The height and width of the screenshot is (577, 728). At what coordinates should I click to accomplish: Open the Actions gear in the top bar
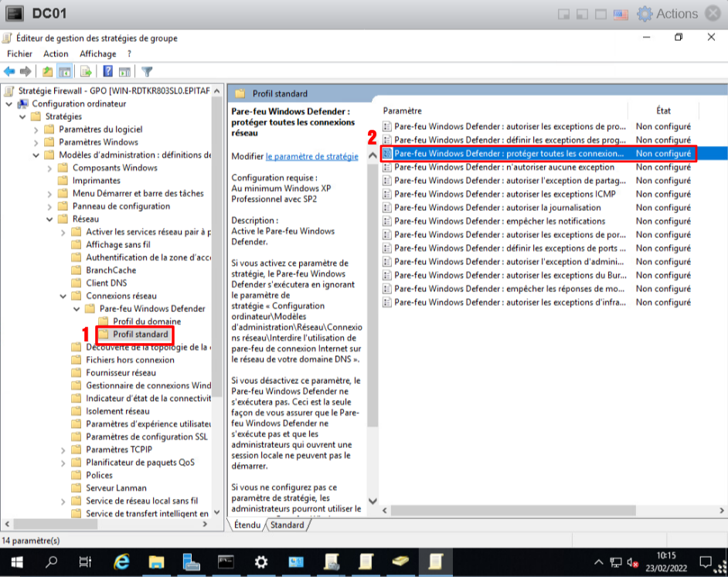(668, 14)
